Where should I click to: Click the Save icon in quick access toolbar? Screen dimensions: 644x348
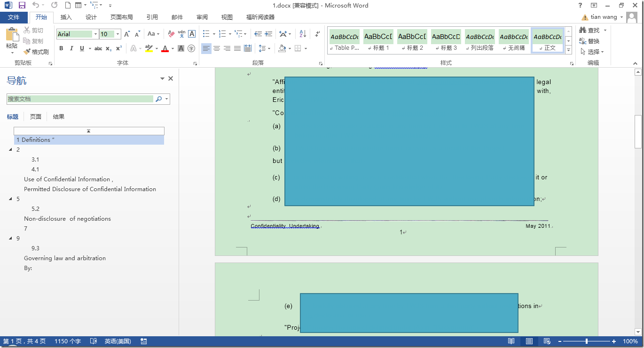point(22,6)
